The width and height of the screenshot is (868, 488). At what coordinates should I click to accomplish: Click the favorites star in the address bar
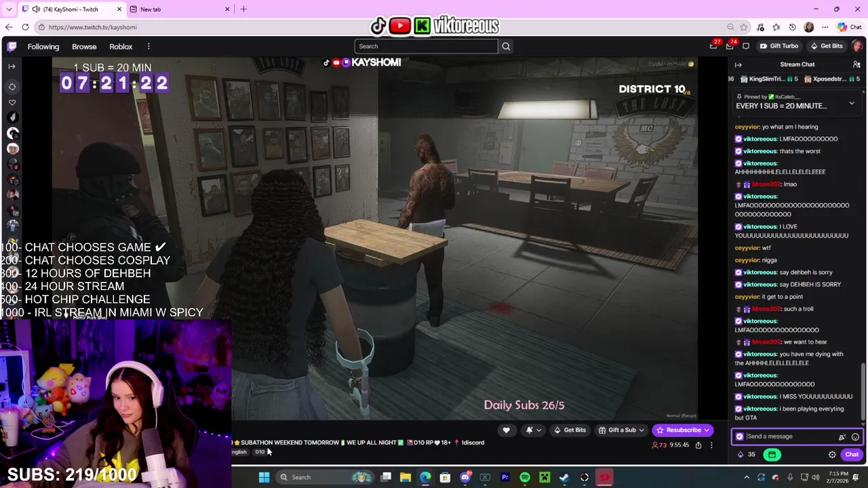(744, 27)
